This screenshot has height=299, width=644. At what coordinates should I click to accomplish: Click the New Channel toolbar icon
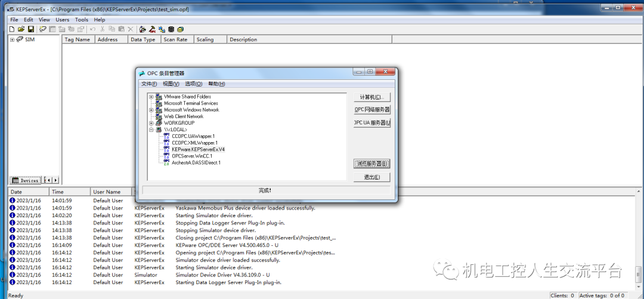(x=43, y=29)
